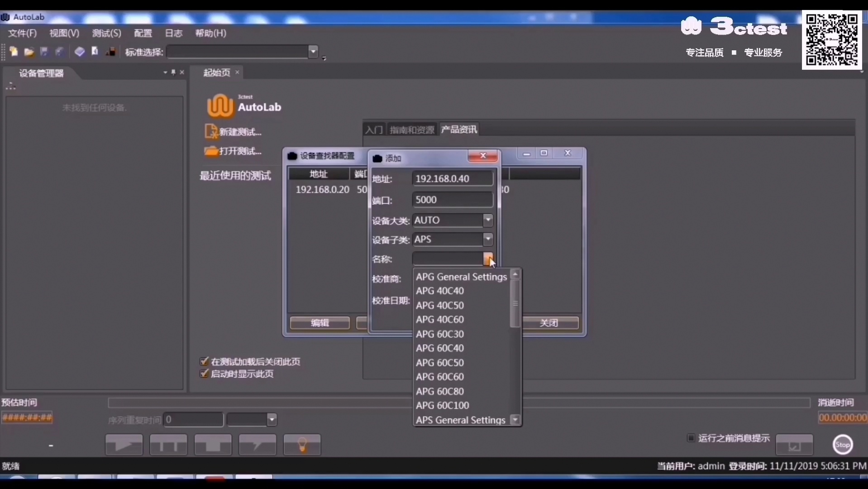Click the round Stop button
This screenshot has height=489, width=868.
pos(843,445)
